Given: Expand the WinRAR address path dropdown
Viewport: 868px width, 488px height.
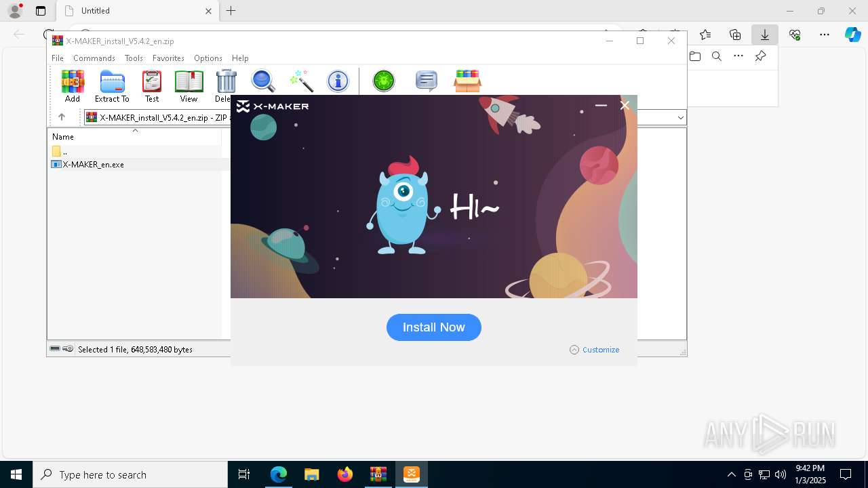Looking at the screenshot, I should (x=680, y=117).
